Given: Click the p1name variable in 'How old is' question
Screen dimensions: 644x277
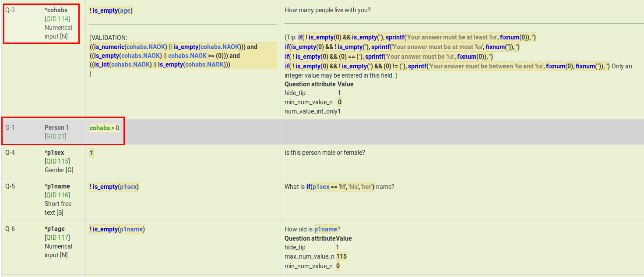Looking at the screenshot, I should [x=326, y=229].
